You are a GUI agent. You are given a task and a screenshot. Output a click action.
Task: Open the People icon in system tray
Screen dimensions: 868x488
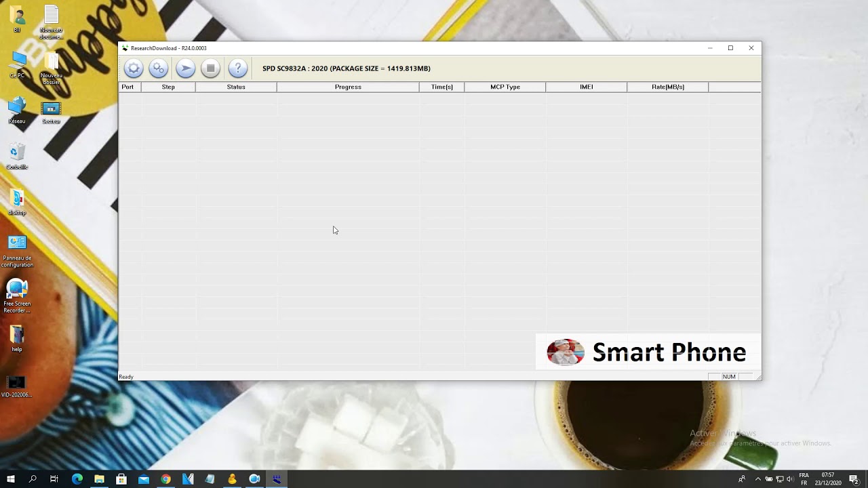[x=741, y=479]
